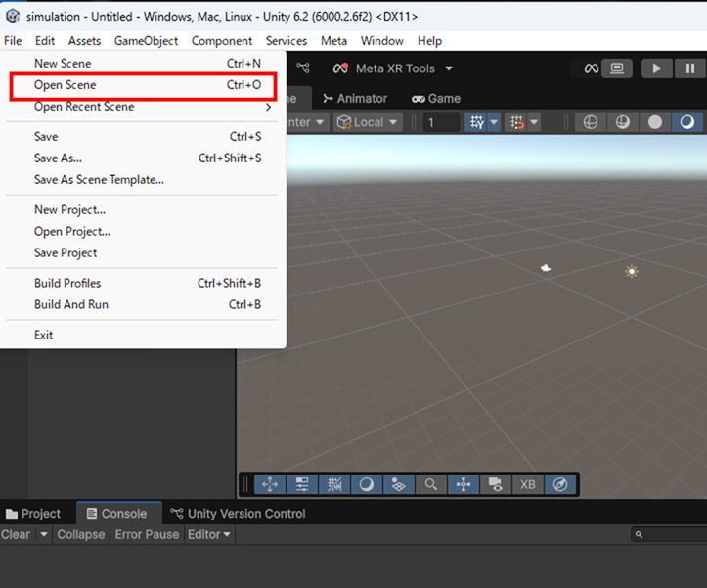Open the Meta menu in the menu bar

333,41
